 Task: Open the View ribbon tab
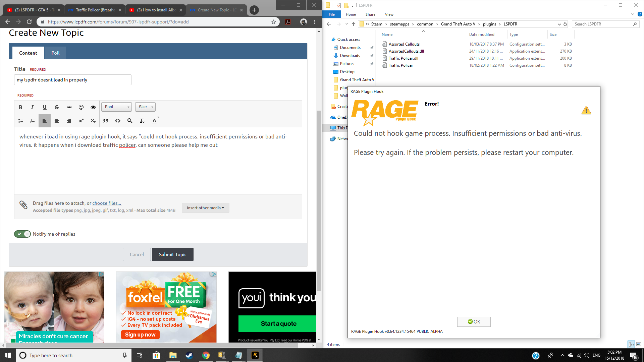click(x=389, y=14)
